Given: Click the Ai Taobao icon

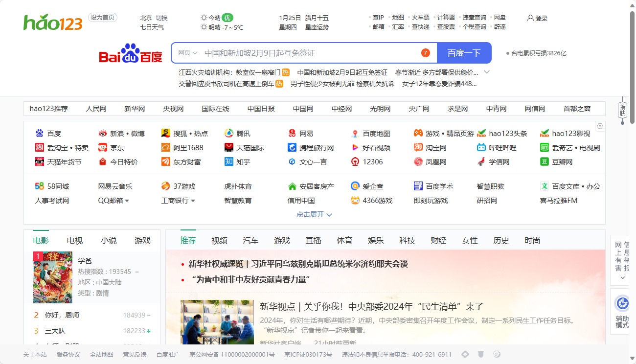Looking at the screenshot, I should (40, 147).
